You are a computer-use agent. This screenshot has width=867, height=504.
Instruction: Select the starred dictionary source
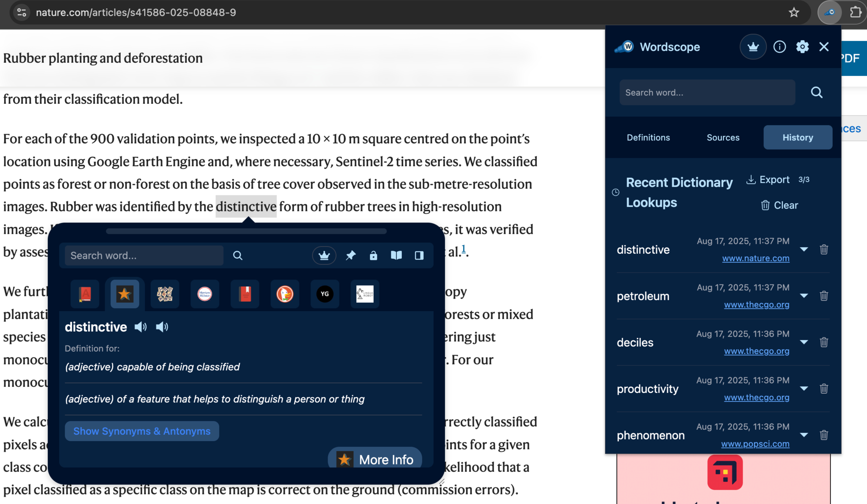pos(124,294)
